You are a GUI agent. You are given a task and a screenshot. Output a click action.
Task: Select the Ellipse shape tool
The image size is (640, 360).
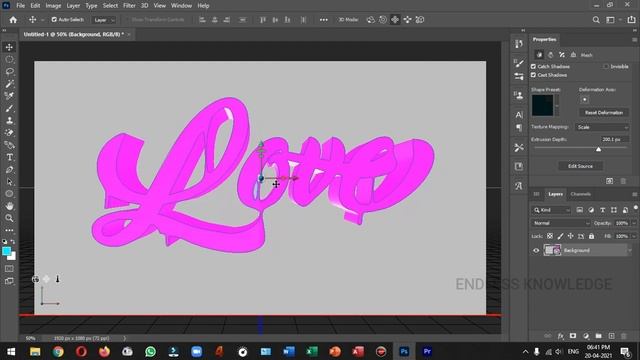pos(9,194)
